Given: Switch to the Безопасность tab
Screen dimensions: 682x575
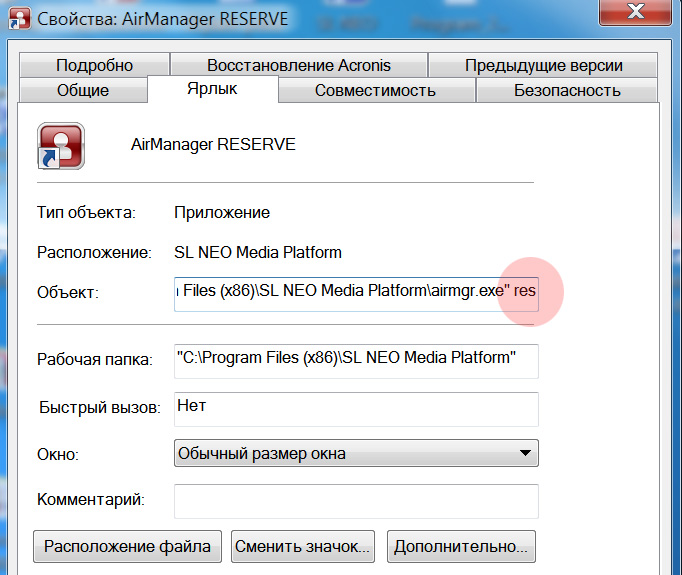Looking at the screenshot, I should [x=567, y=90].
